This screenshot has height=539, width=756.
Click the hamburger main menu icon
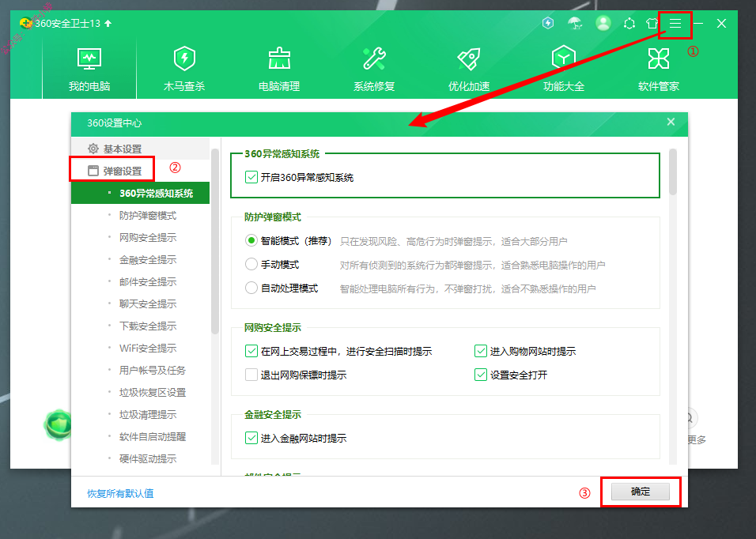tap(675, 23)
